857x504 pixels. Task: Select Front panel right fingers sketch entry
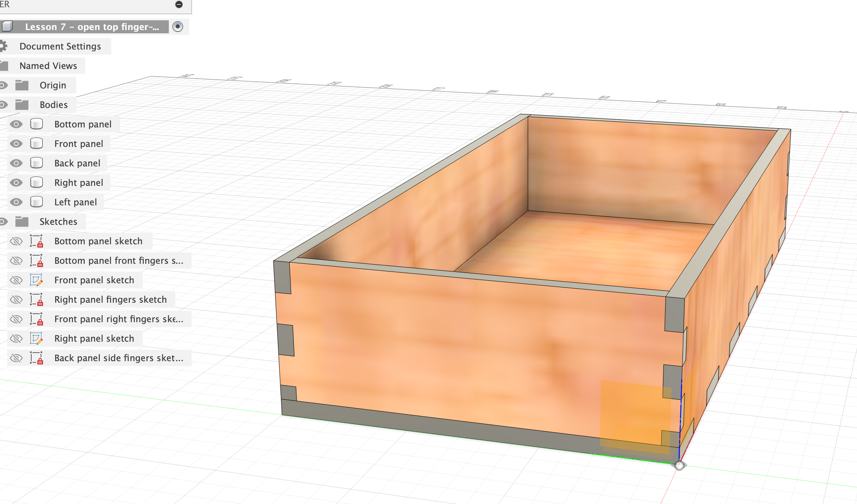(x=118, y=319)
